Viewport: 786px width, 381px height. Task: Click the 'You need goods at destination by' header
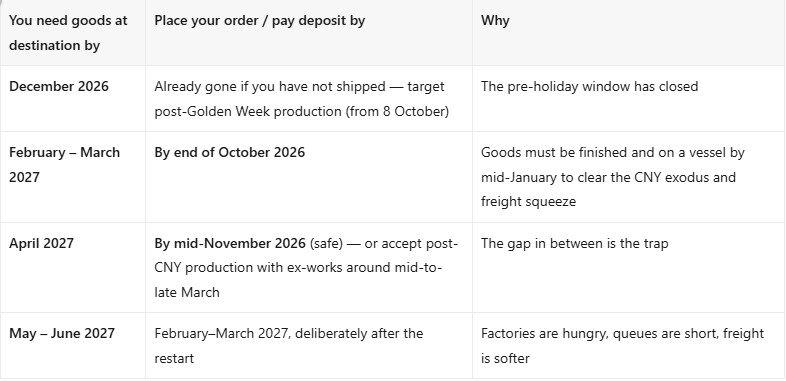point(68,33)
